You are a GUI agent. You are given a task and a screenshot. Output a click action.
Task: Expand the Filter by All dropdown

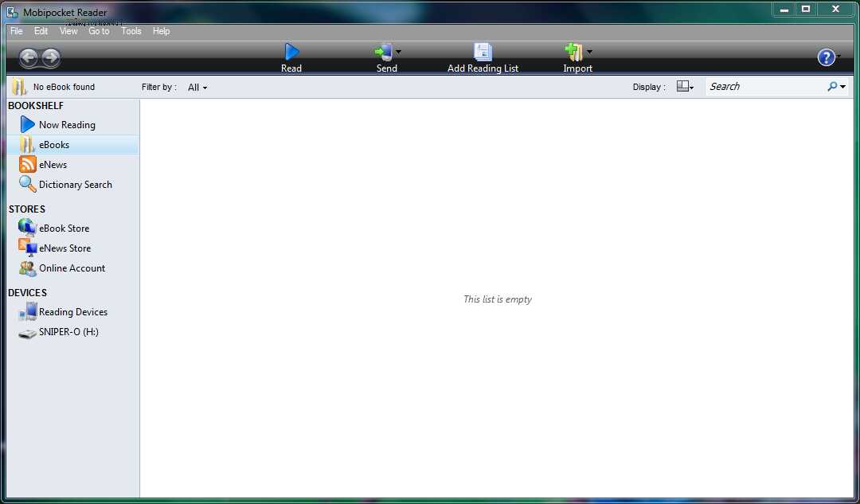point(197,88)
